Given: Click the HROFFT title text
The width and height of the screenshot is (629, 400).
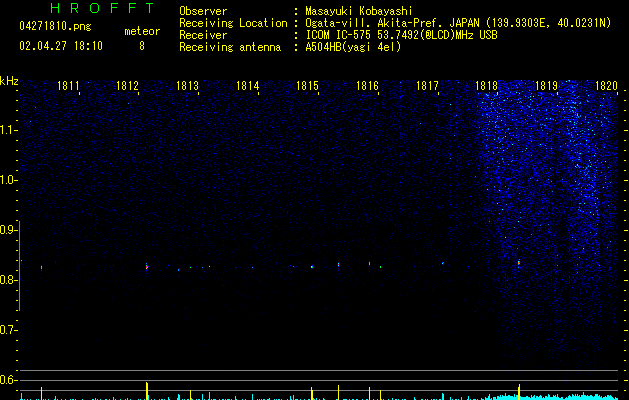Looking at the screenshot, I should [x=102, y=8].
